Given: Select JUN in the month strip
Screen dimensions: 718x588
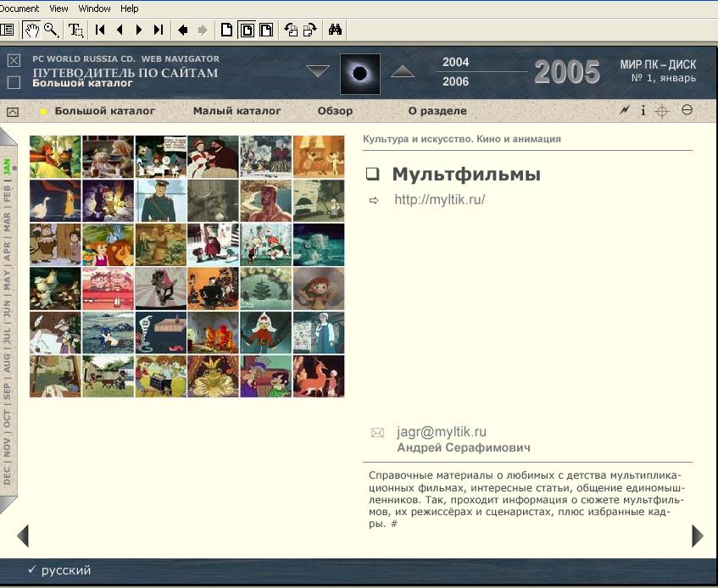Looking at the screenshot, I should 7,309.
